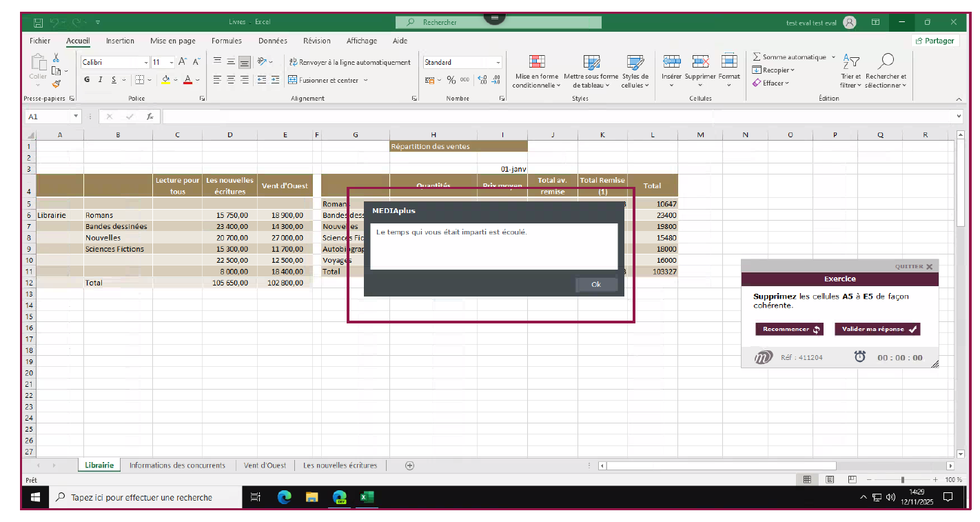This screenshot has width=980, height=522.
Task: Open the Fichier menu tab
Action: pos(40,41)
